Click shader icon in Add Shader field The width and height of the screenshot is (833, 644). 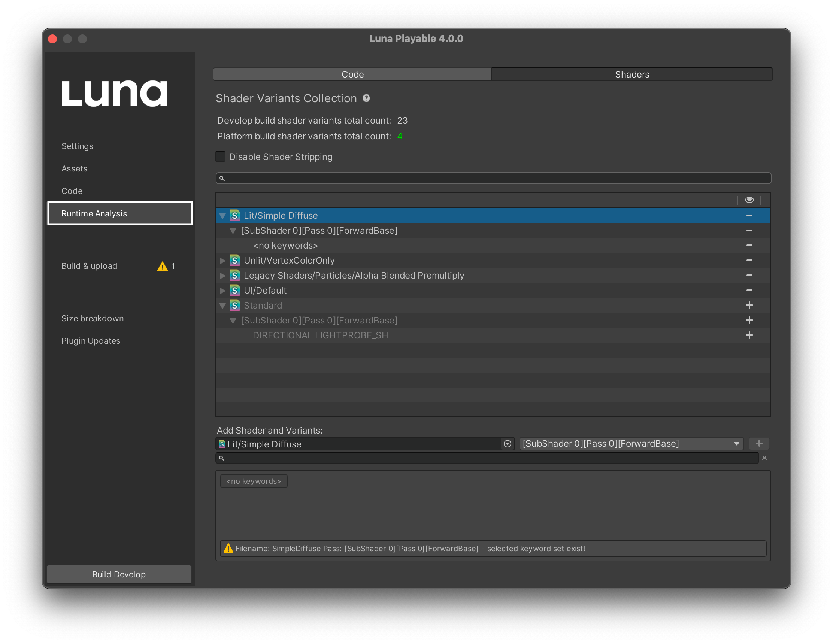[222, 444]
